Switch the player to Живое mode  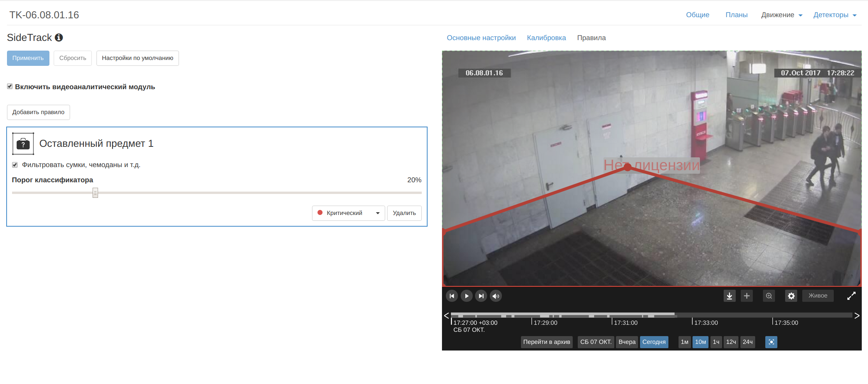(818, 296)
